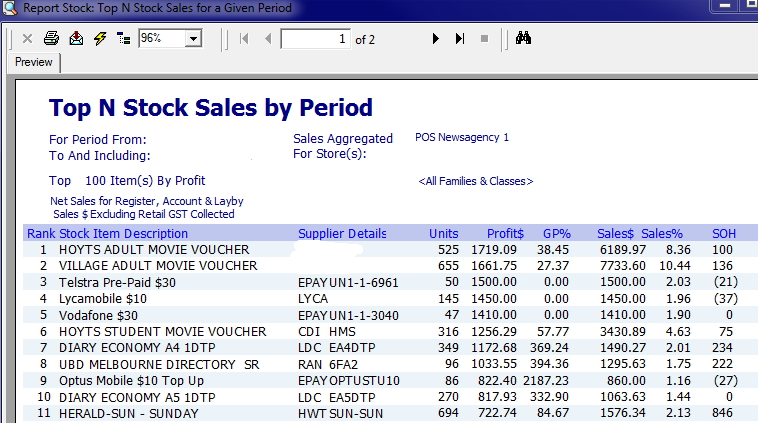This screenshot has height=423, width=758.
Task: Click the Profit$ column header
Action: click(505, 233)
